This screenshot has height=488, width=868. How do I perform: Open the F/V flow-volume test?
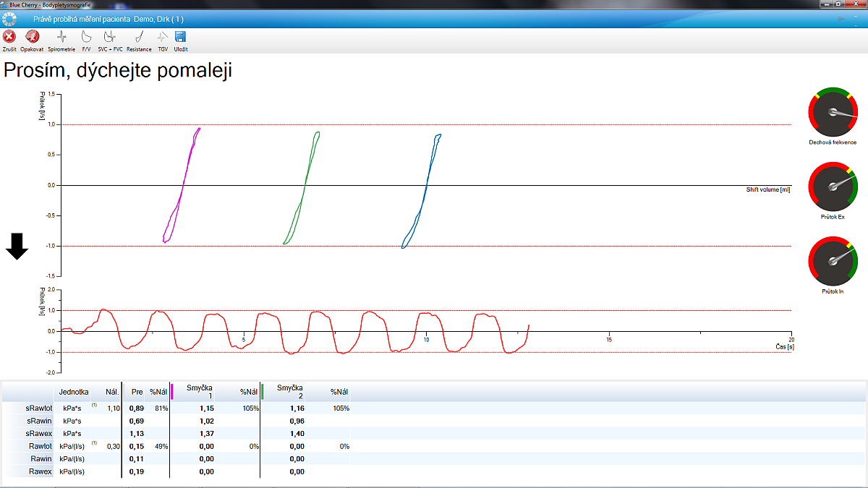pos(86,38)
